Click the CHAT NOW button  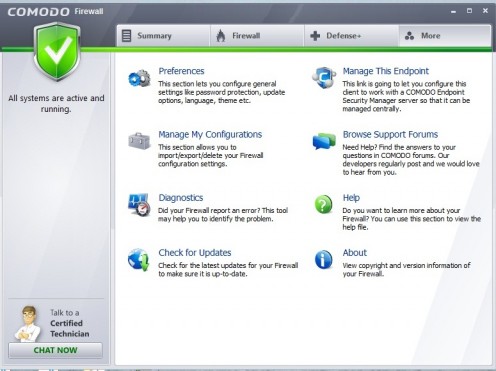[x=55, y=350]
